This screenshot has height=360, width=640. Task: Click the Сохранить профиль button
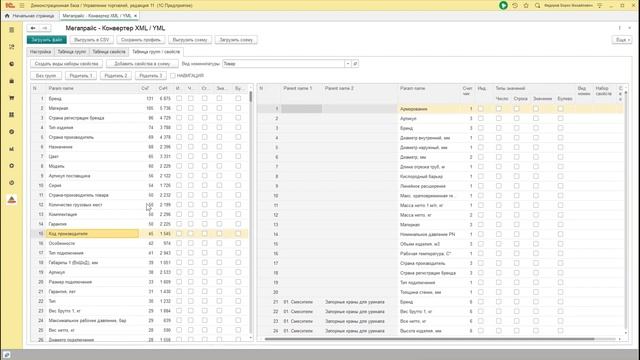tap(141, 40)
